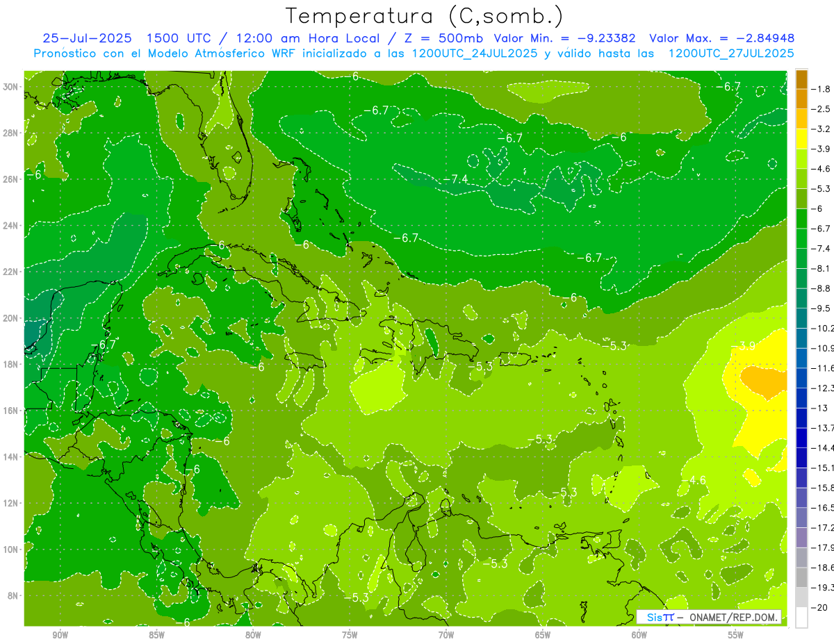This screenshot has height=644, width=834.
Task: Click the white swatch below -20 on colorbar
Action: point(801,617)
